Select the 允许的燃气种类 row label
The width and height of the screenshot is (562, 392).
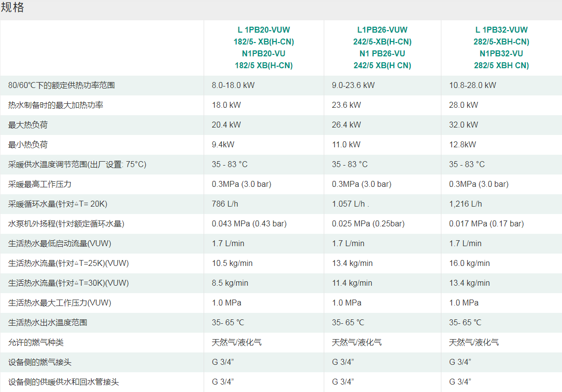pyautogui.click(x=36, y=343)
